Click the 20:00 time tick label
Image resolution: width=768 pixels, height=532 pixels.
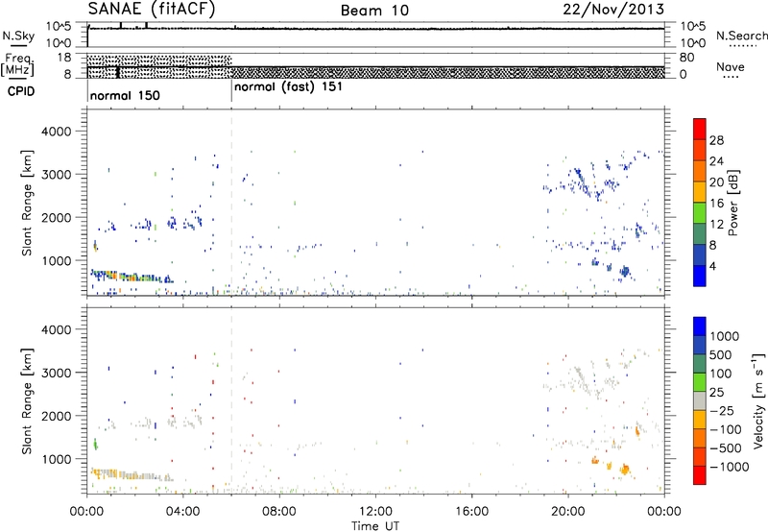(567, 512)
